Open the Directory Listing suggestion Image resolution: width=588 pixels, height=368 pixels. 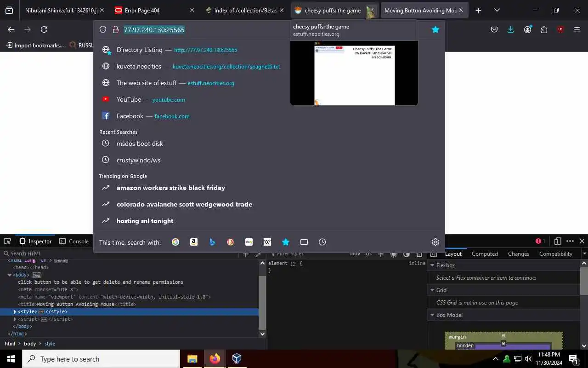(269, 50)
